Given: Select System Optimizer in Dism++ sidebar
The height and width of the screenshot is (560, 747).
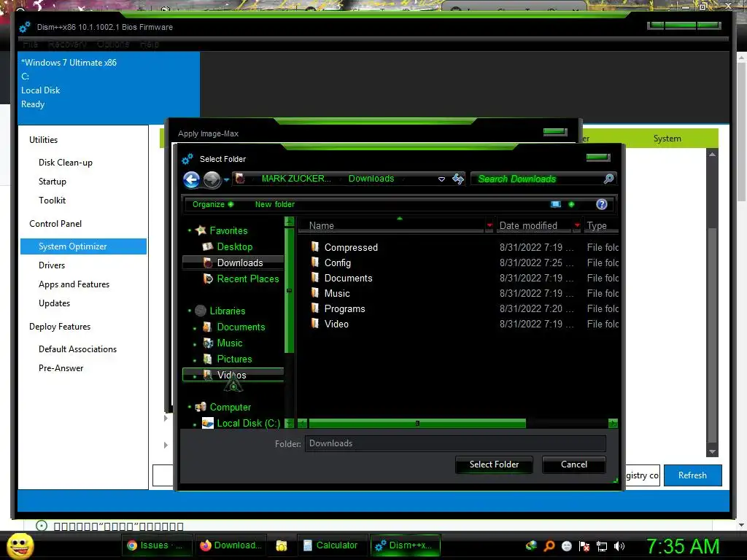Looking at the screenshot, I should tap(83, 246).
